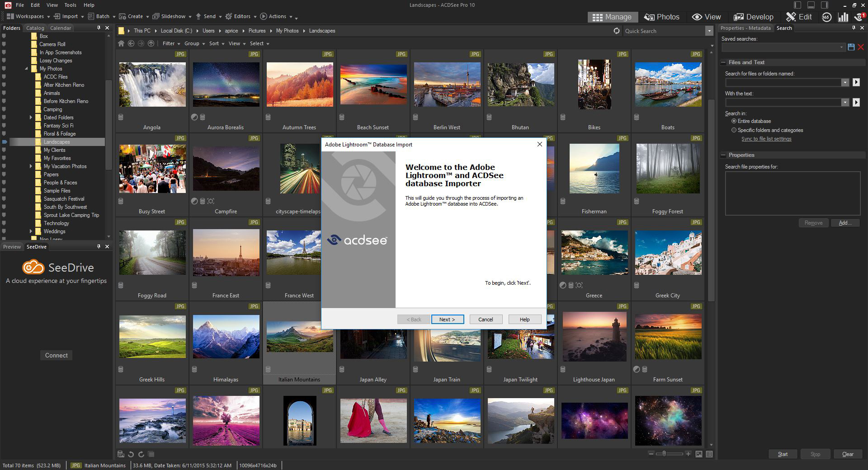Open Develop mode
This screenshot has height=470, width=868.
coord(753,17)
